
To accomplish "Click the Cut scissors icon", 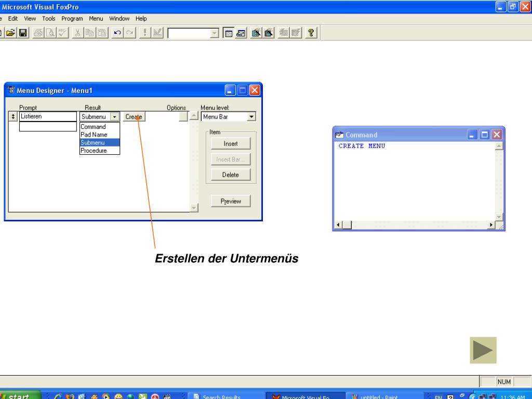I will click(x=78, y=33).
